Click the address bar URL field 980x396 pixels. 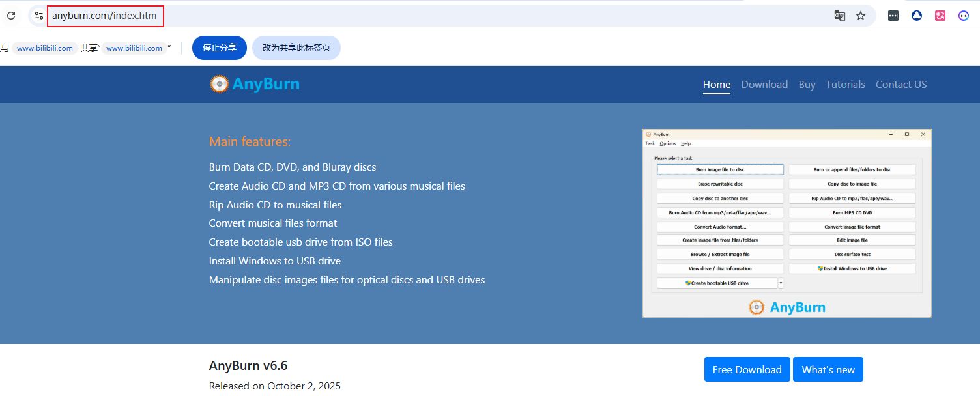tap(391, 16)
